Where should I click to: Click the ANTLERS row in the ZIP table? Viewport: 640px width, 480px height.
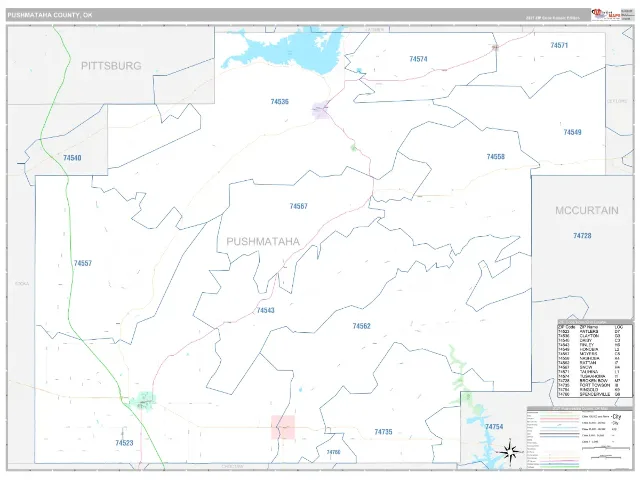pyautogui.click(x=590, y=331)
